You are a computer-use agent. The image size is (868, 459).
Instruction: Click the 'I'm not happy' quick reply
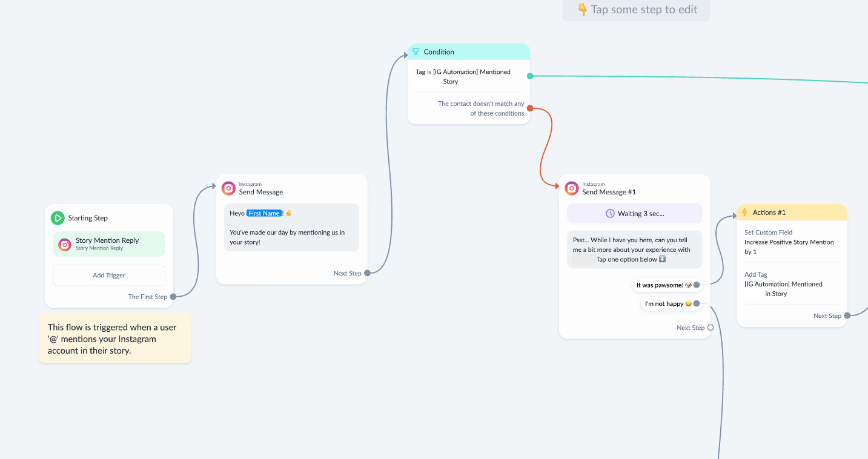[668, 304]
